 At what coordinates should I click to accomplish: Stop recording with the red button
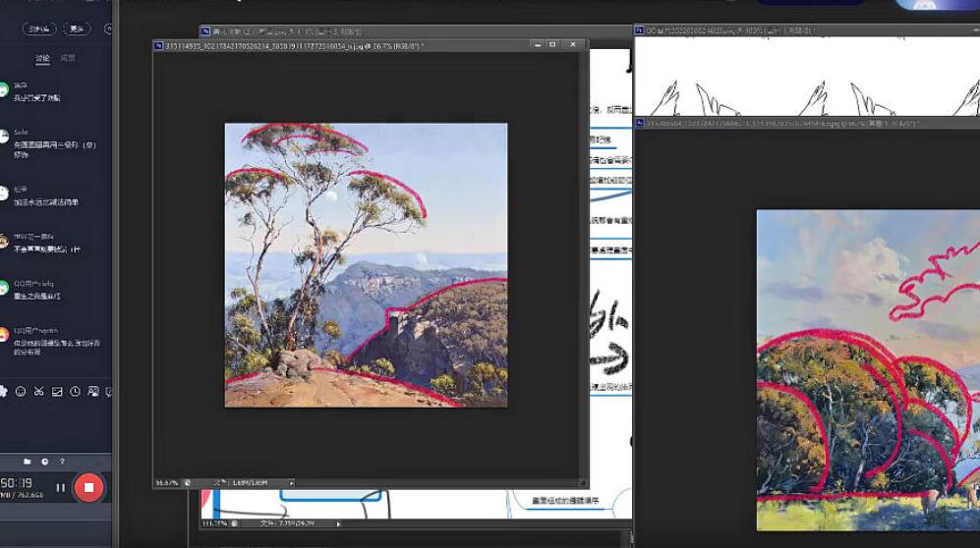tap(88, 487)
